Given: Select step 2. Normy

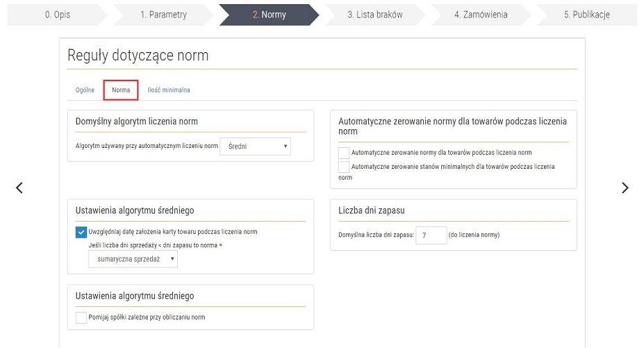Looking at the screenshot, I should click(269, 15).
